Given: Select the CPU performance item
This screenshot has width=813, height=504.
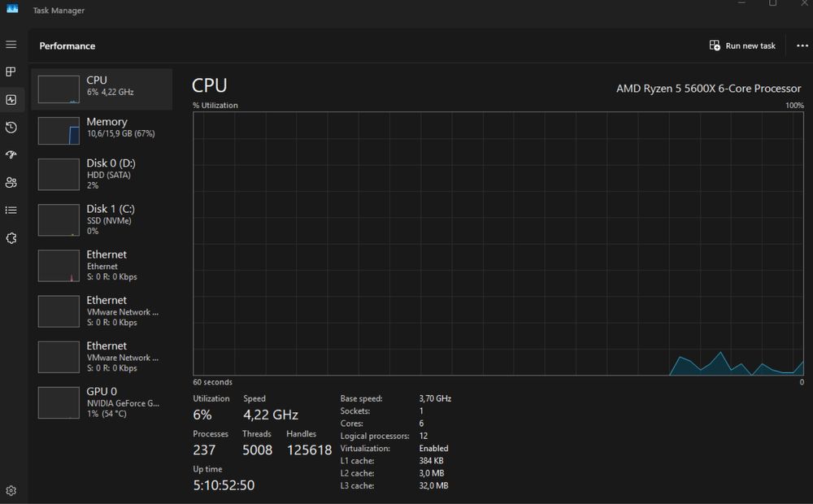Looking at the screenshot, I should 102,89.
